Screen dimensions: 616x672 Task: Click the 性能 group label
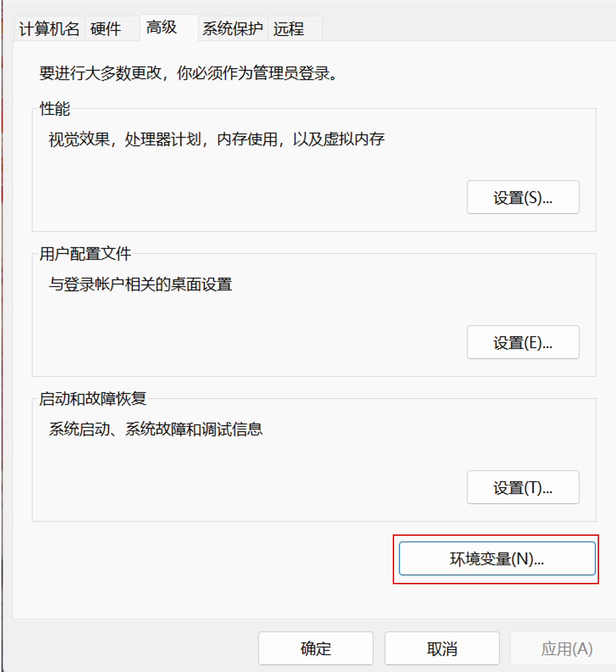[55, 109]
